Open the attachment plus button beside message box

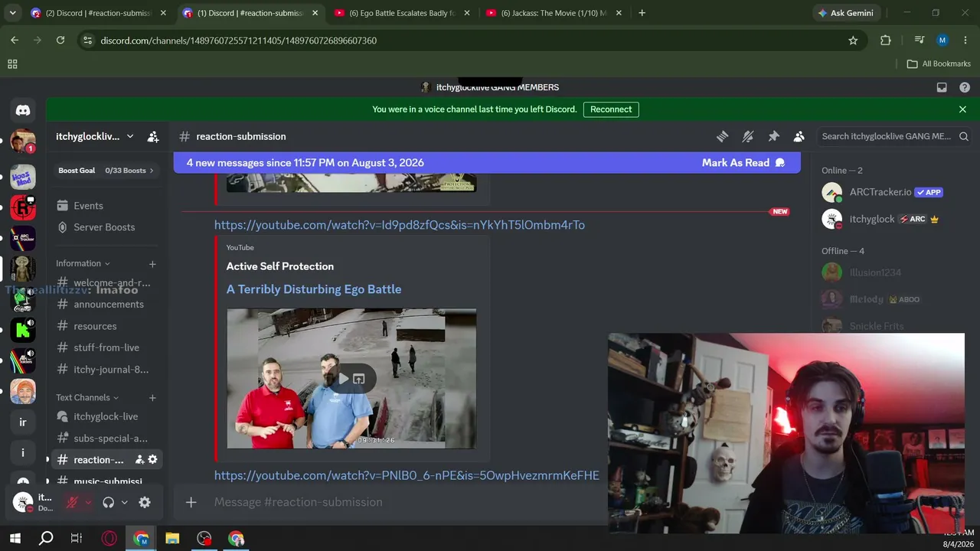pos(191,502)
